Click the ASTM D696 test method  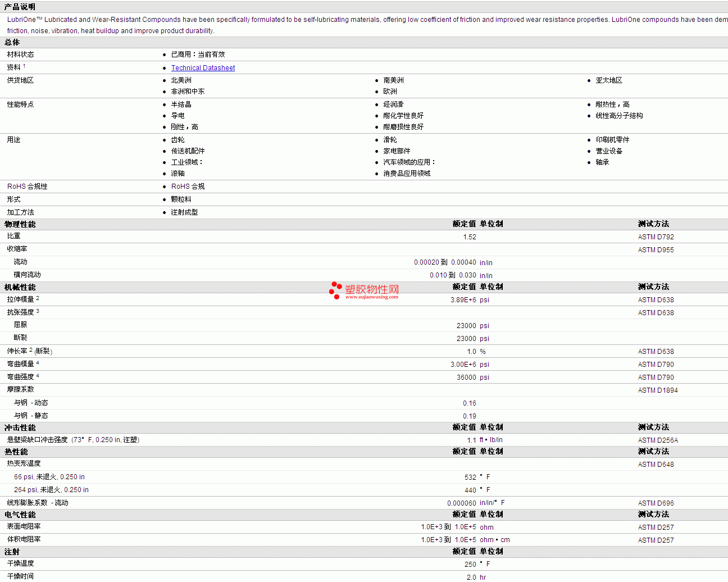click(x=656, y=503)
